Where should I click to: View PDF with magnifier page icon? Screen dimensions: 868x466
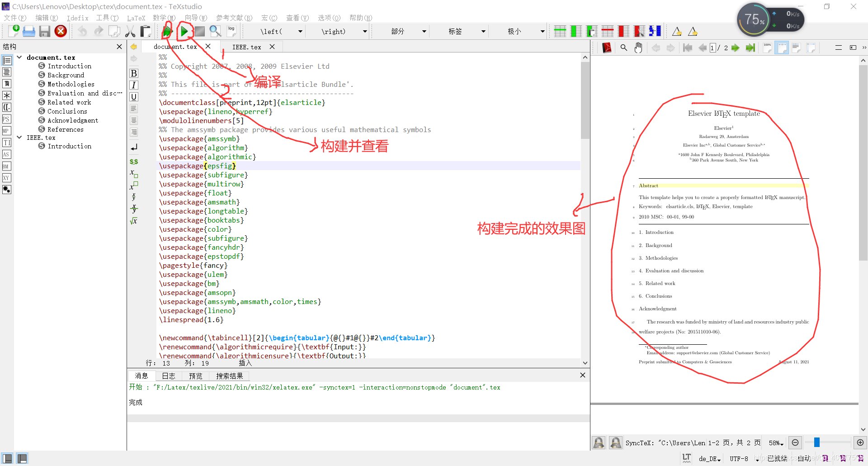[215, 31]
